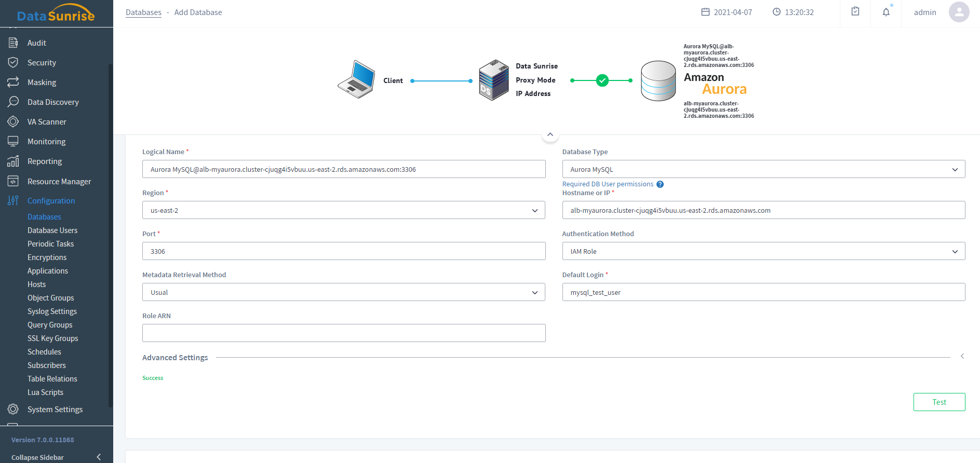Image resolution: width=980 pixels, height=463 pixels.
Task: Click the help icon beside Required DB User permissions
Action: (x=660, y=184)
